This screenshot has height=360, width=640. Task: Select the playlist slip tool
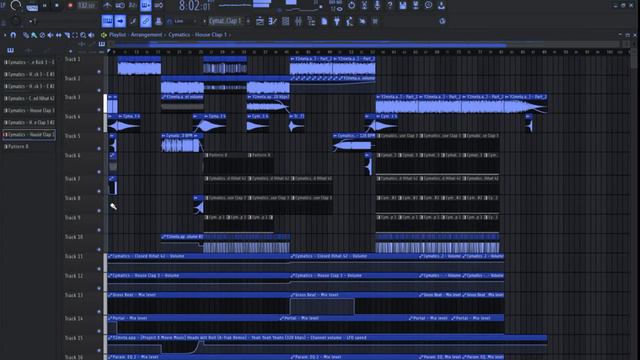tap(58, 35)
